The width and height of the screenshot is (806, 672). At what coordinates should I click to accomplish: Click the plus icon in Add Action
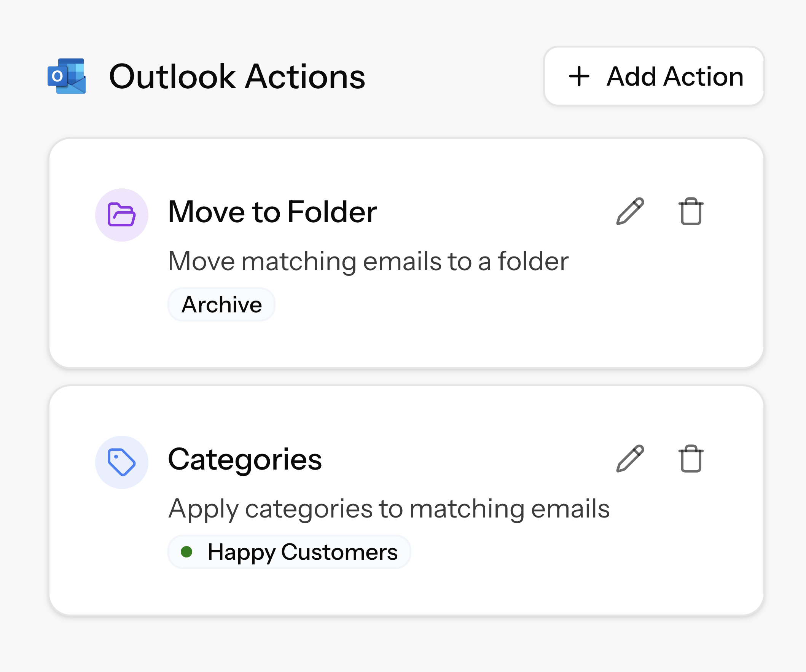click(580, 76)
